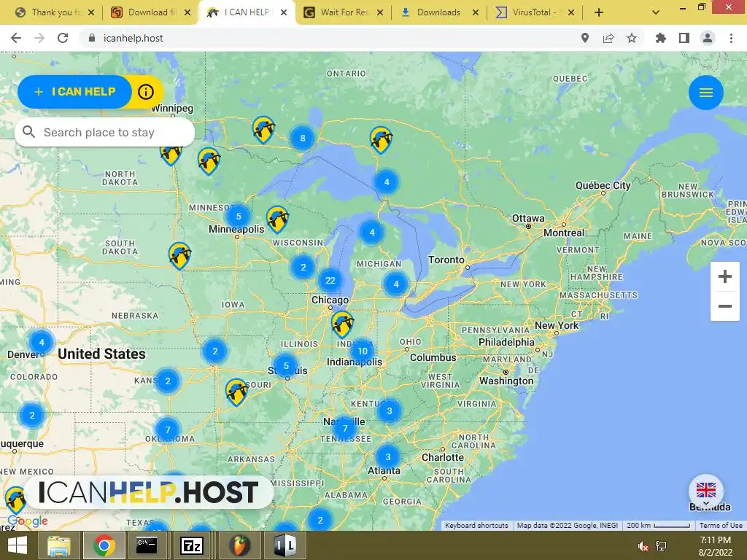Screen dimensions: 747x560
Task: Select the helper pin east of South Dakota
Action: [x=179, y=255]
